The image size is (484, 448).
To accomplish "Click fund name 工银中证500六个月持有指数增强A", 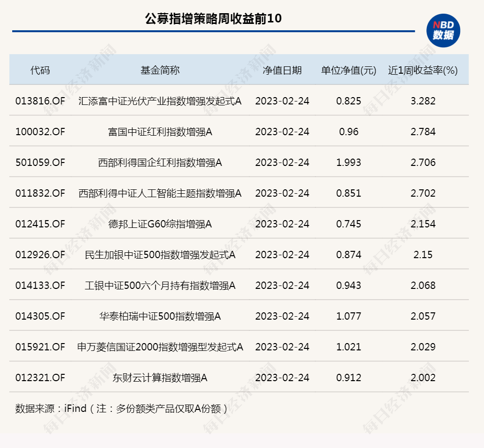I will 160,285.
